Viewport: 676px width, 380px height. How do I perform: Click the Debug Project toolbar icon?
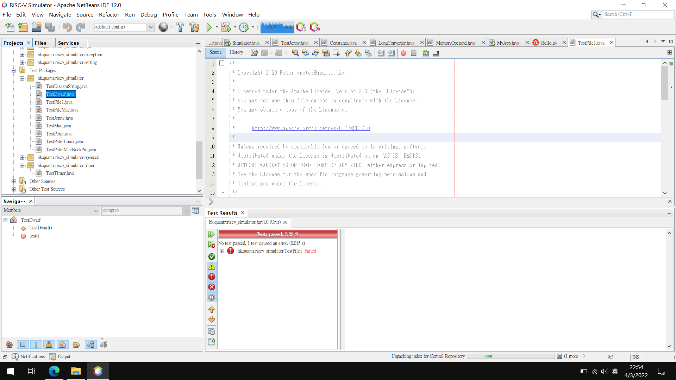pos(225,27)
